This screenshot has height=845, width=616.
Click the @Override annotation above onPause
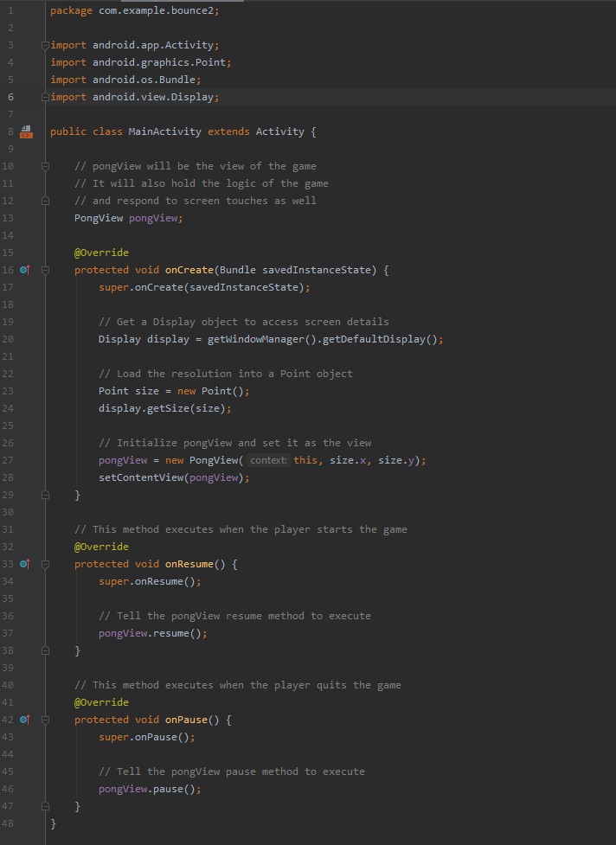point(101,703)
